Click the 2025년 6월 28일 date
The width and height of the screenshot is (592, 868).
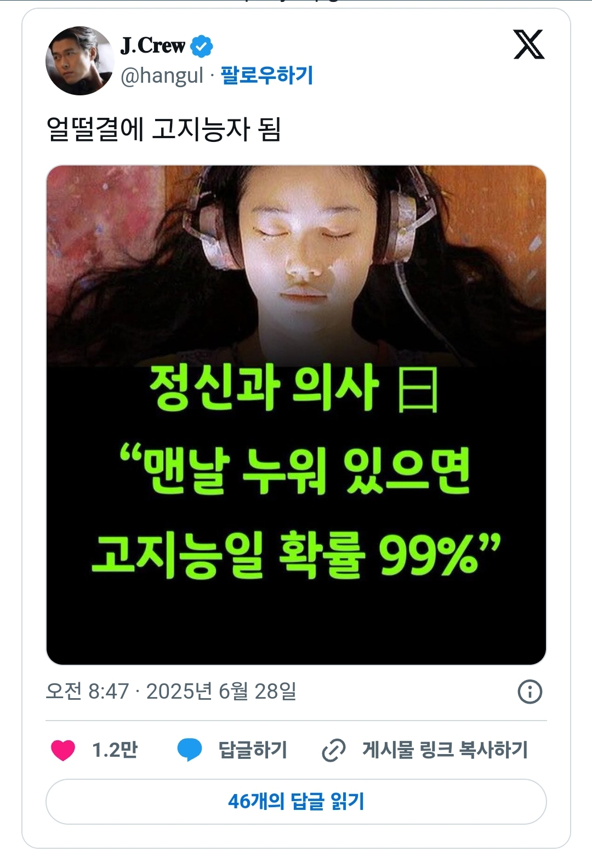221,692
